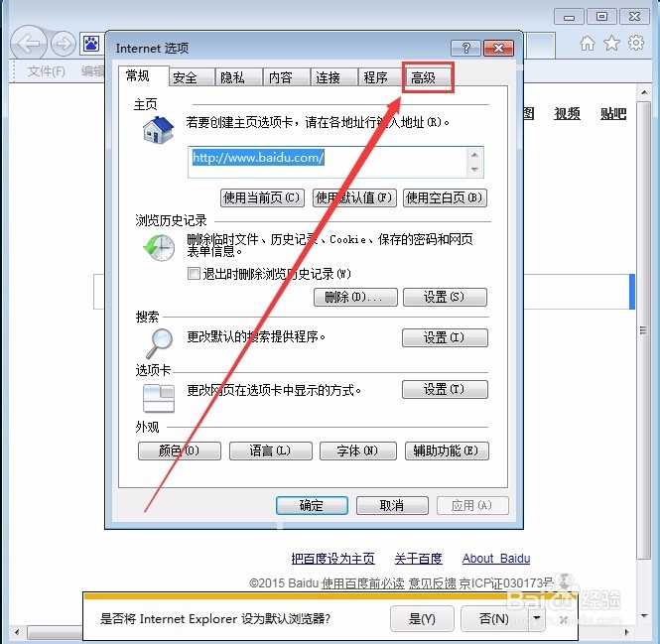Click the 取消 button
This screenshot has height=644, width=660.
(392, 505)
